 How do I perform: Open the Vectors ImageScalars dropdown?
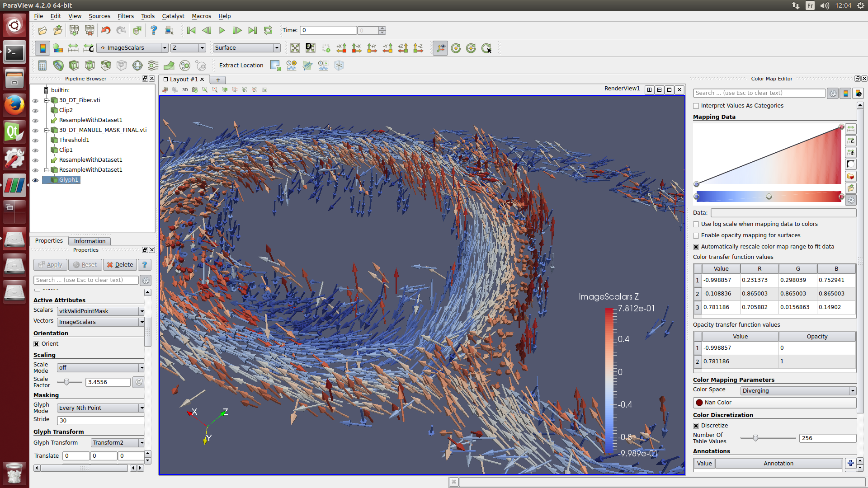[101, 322]
